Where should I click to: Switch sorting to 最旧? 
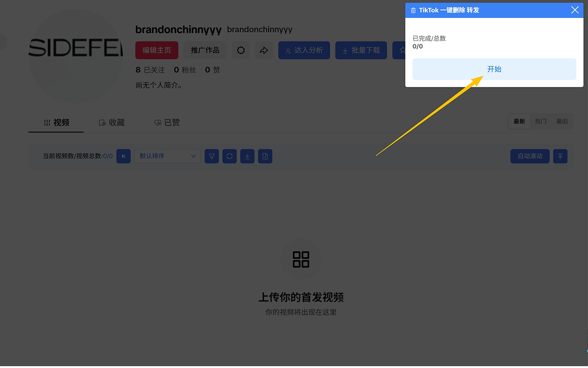562,121
